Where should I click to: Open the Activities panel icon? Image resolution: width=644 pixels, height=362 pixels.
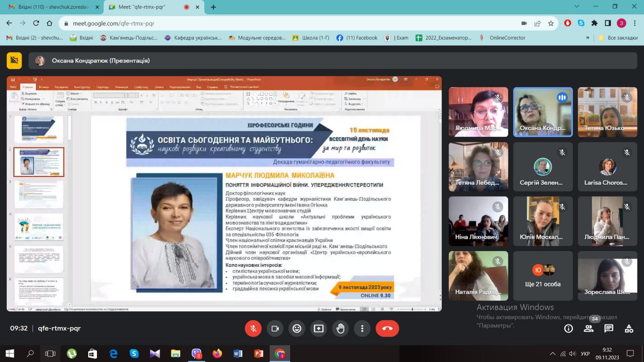(x=629, y=329)
